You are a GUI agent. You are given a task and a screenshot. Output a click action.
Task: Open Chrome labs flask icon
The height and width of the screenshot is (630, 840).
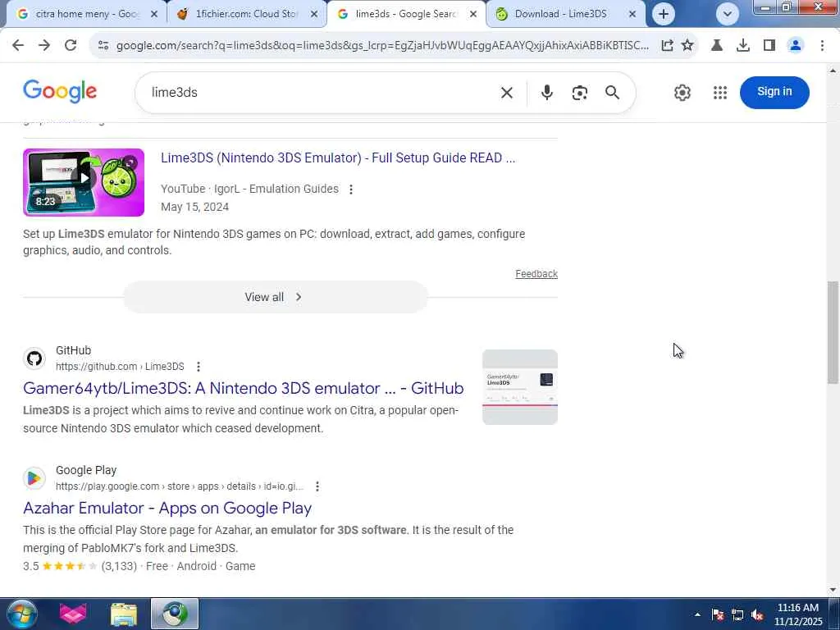(x=717, y=46)
